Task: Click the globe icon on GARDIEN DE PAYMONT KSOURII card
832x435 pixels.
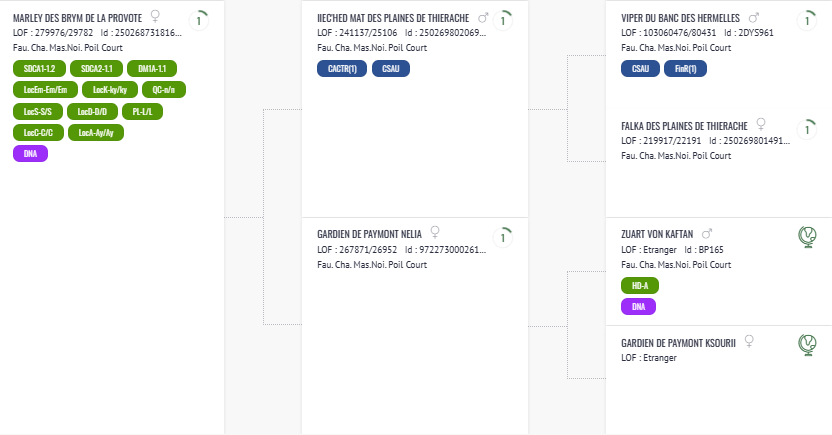Action: click(808, 345)
